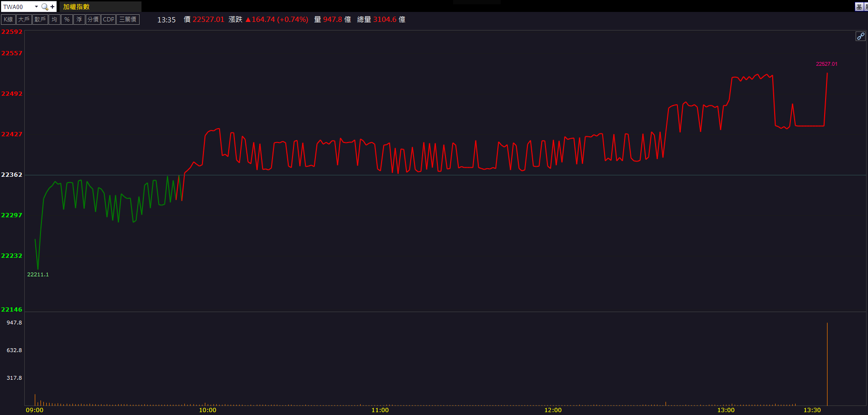This screenshot has width=868, height=415.
Task: Toggle the % percentage scale button
Action: point(67,20)
